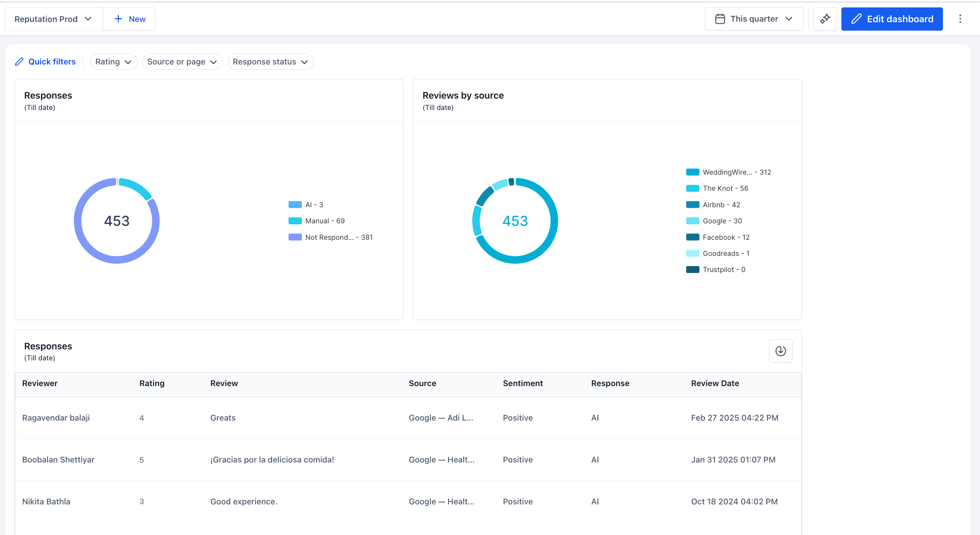Expand the Rating quick filter
980x535 pixels.
tap(113, 62)
